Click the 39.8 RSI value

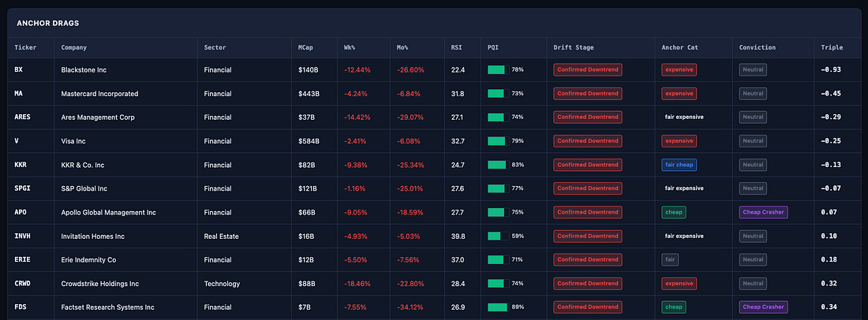(458, 236)
